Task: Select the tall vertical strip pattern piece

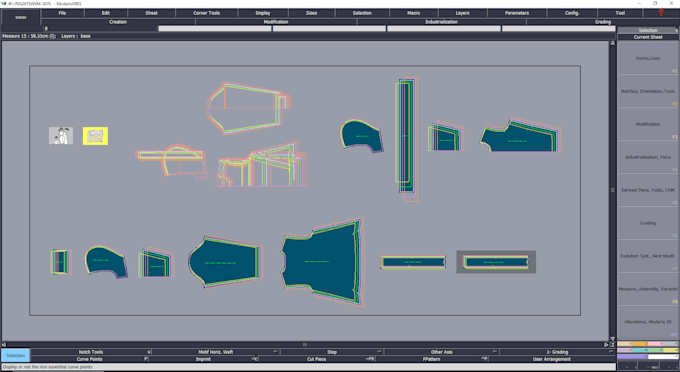Action: coord(406,139)
